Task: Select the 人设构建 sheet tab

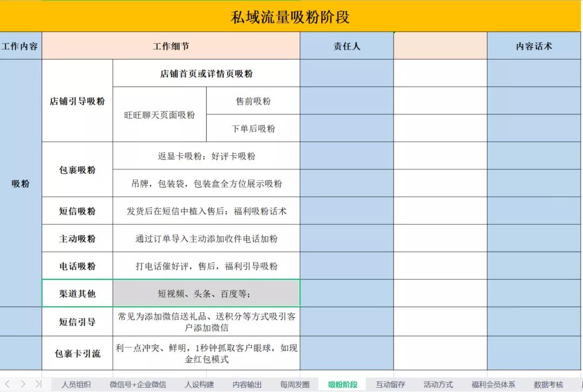Action: pyautogui.click(x=199, y=384)
